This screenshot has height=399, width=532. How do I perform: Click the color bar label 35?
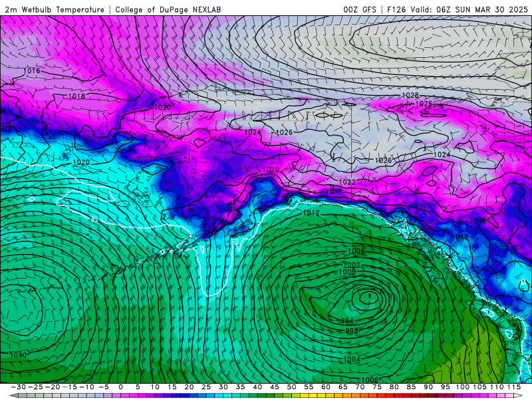240,387
